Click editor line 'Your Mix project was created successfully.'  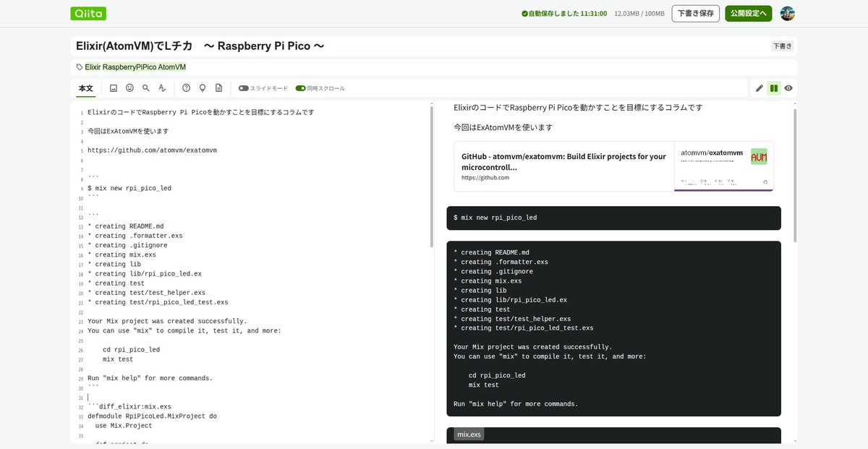click(x=167, y=321)
